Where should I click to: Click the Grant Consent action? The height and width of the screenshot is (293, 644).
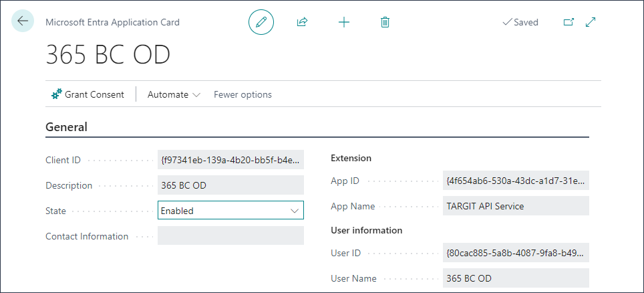coord(88,94)
